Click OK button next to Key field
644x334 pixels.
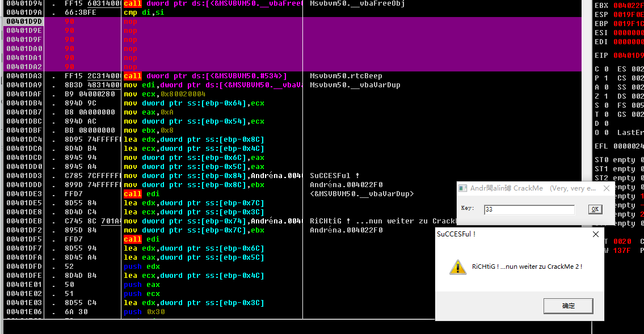(595, 209)
